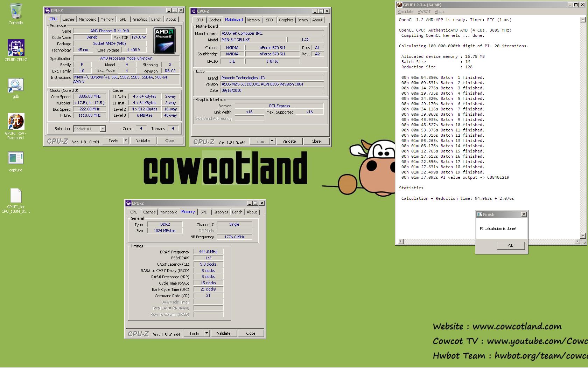The image size is (588, 368).
Task: Select the capture desktop file icon
Action: tap(16, 158)
